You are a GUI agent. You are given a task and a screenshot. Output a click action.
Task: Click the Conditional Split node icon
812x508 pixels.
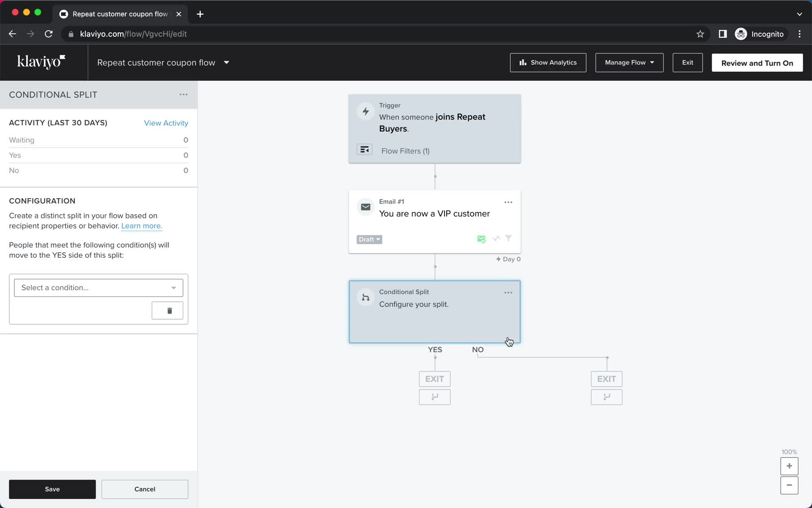[365, 297]
